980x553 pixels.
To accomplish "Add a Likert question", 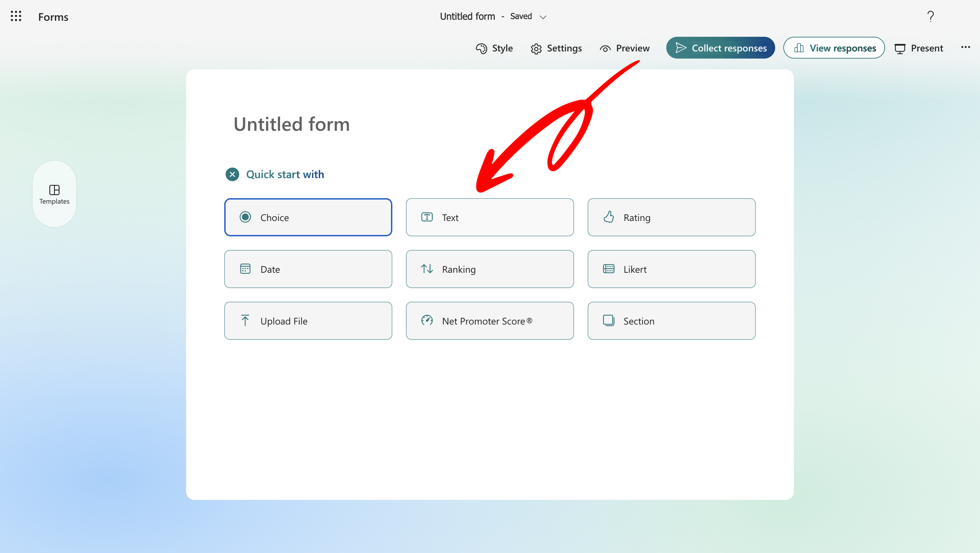I will pos(671,269).
